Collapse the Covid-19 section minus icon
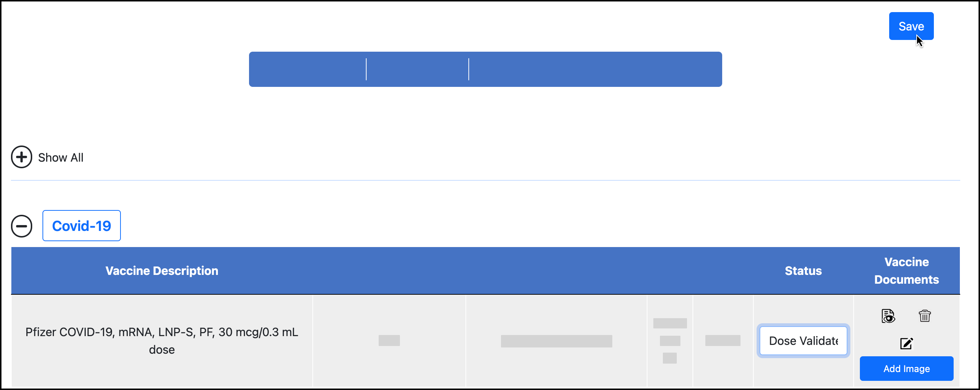The height and width of the screenshot is (390, 980). [21, 226]
